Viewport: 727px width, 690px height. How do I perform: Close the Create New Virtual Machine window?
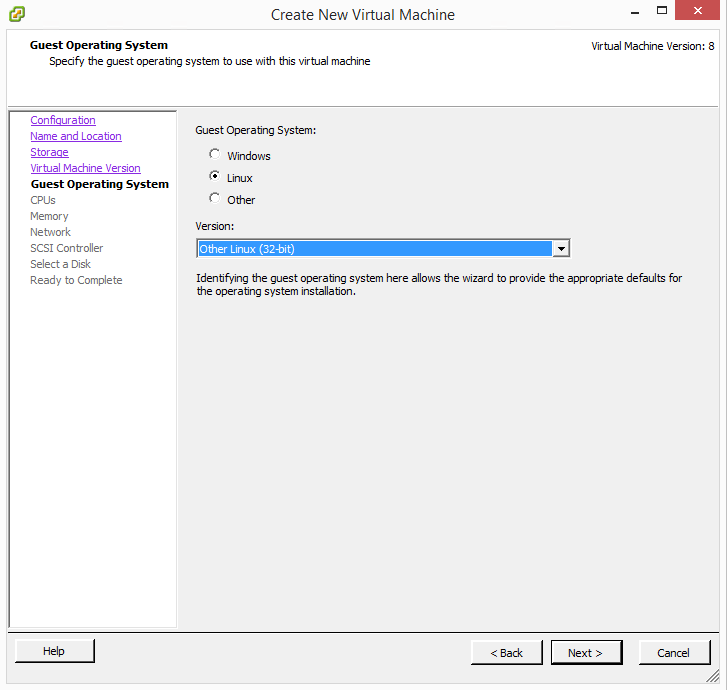697,10
